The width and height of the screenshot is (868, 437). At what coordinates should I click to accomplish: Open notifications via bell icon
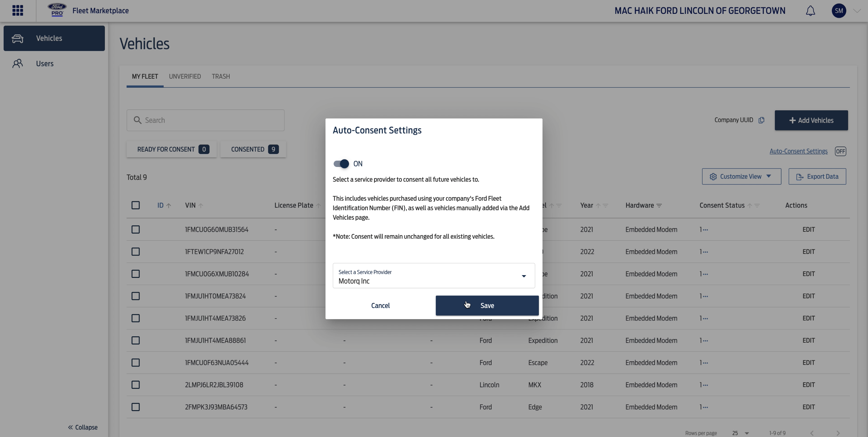click(x=810, y=11)
